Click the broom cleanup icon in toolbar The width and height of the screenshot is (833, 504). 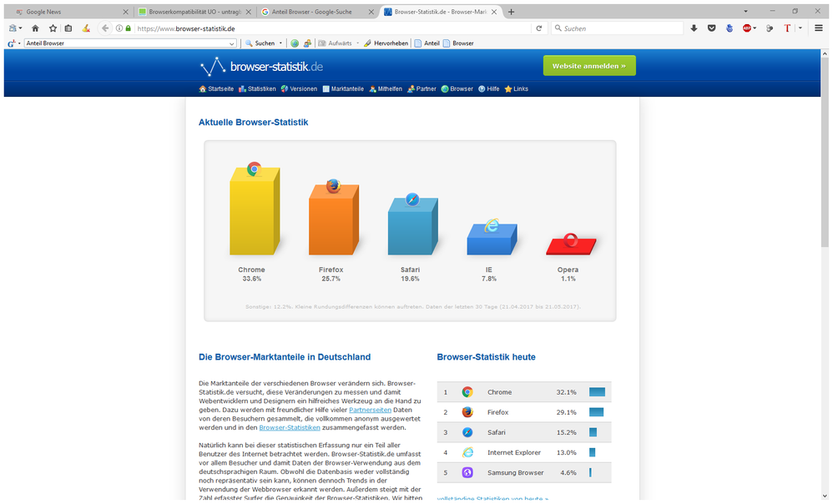pyautogui.click(x=86, y=28)
